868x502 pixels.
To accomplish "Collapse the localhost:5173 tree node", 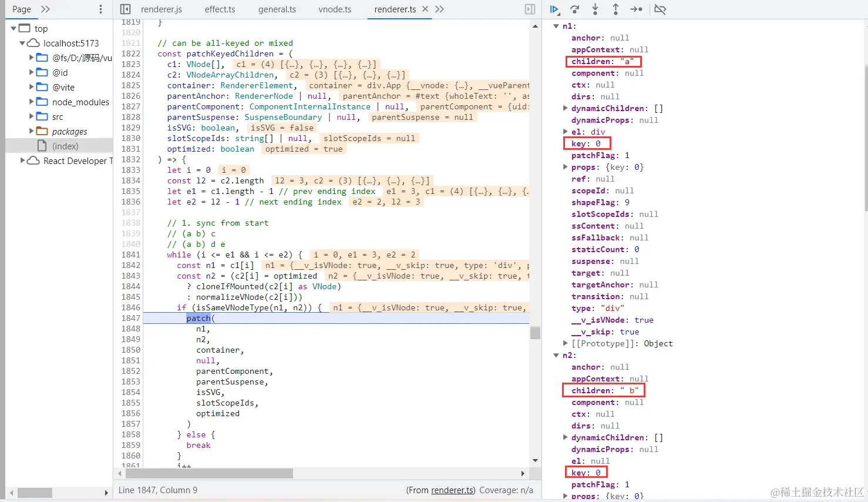I will (22, 43).
